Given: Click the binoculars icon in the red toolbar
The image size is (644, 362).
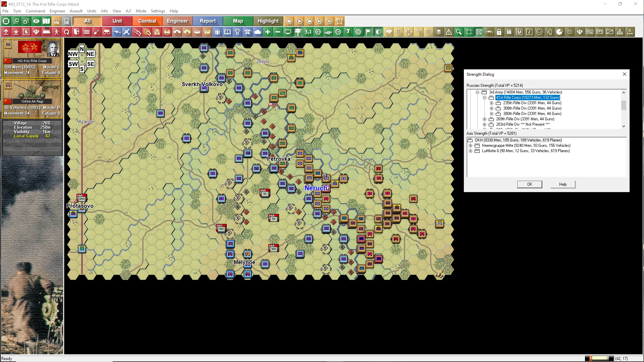Looking at the screenshot, I should tap(107, 32).
